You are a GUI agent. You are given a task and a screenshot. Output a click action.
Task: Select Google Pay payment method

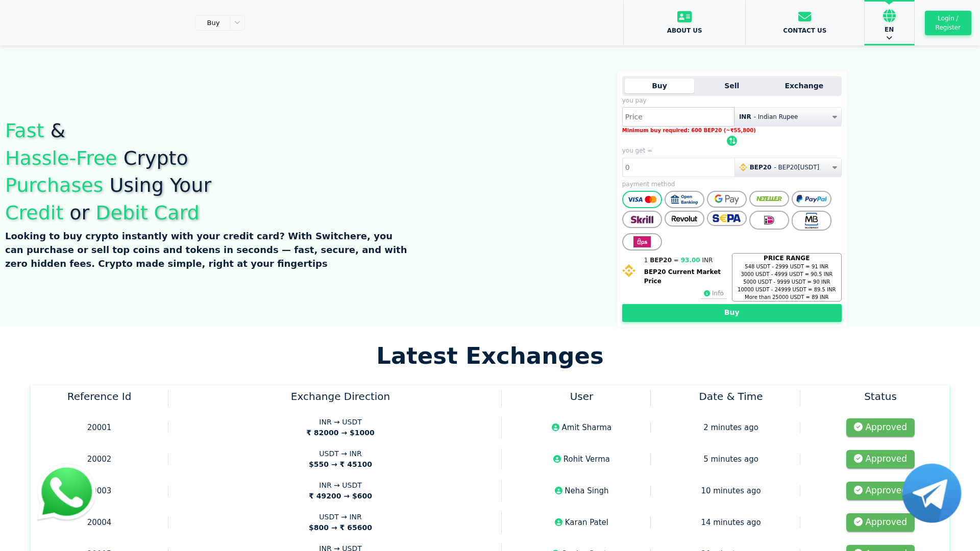(726, 199)
